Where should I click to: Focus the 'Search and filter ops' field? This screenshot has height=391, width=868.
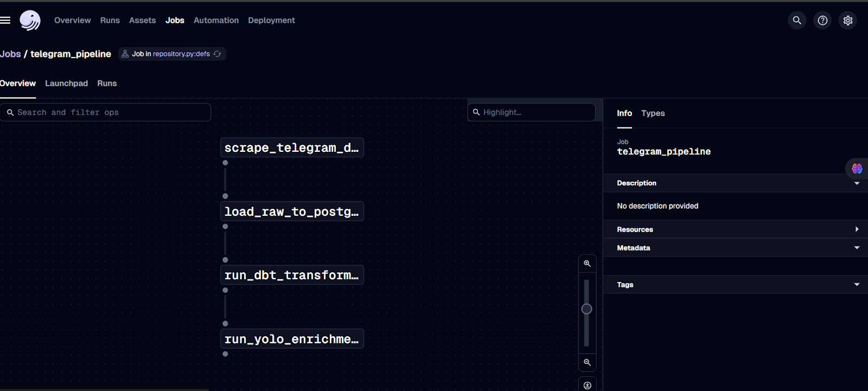pyautogui.click(x=105, y=112)
